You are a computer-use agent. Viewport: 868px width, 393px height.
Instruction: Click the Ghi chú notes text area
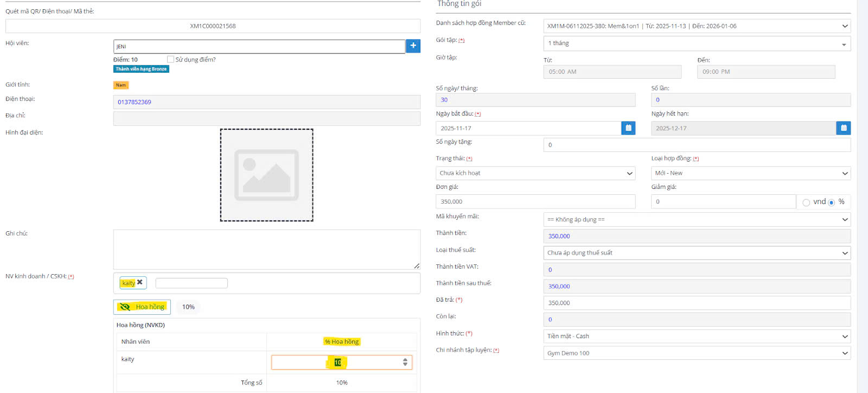(x=266, y=249)
